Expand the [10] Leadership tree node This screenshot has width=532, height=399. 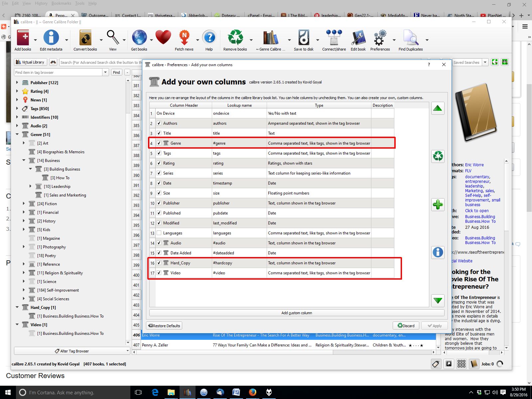(x=30, y=186)
